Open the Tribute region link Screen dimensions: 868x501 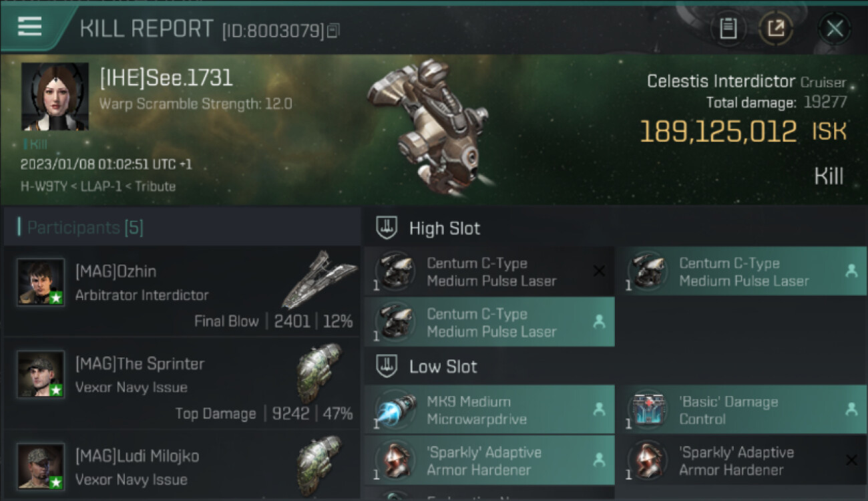click(156, 186)
